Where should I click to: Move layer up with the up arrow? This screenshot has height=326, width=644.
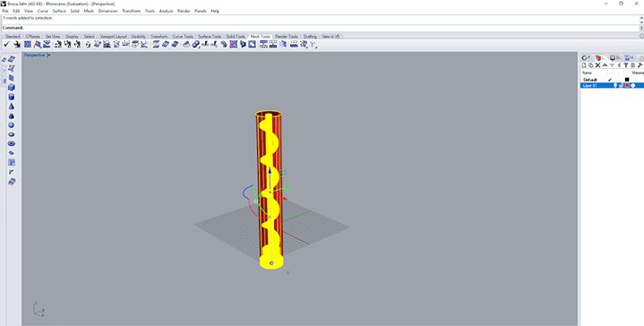605,64
